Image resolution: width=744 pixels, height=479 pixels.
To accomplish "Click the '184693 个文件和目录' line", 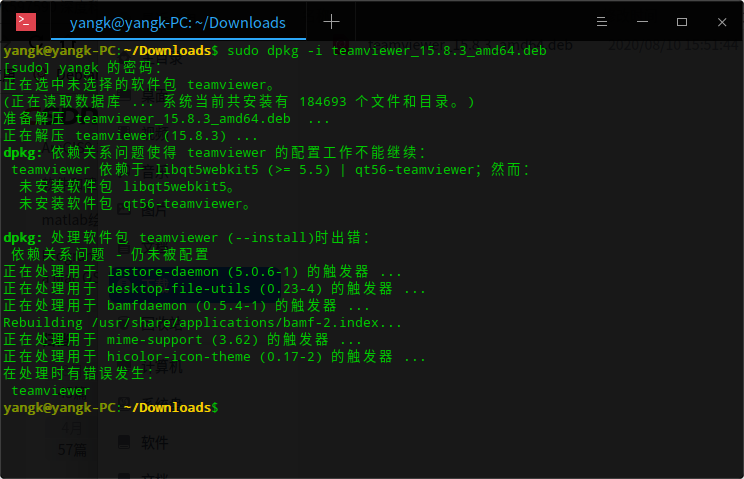I will click(x=239, y=101).
